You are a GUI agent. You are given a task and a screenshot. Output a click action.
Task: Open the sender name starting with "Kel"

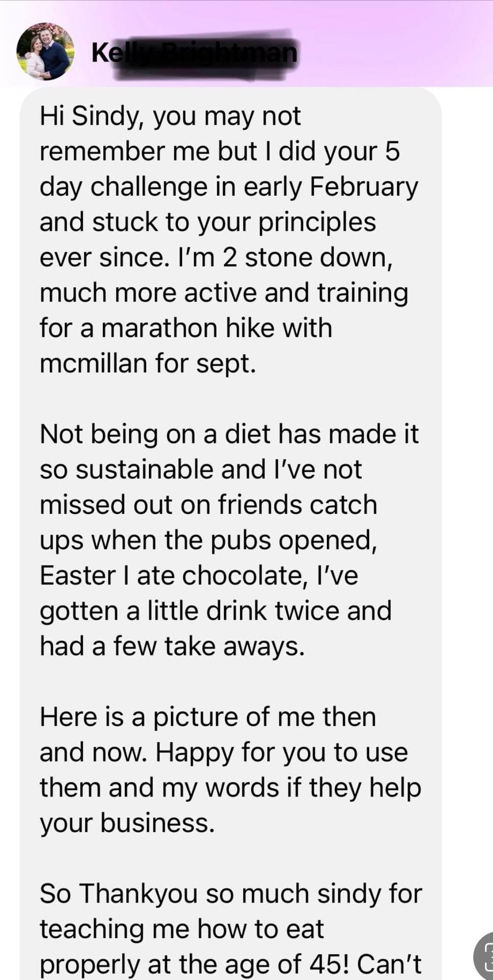coord(102,53)
